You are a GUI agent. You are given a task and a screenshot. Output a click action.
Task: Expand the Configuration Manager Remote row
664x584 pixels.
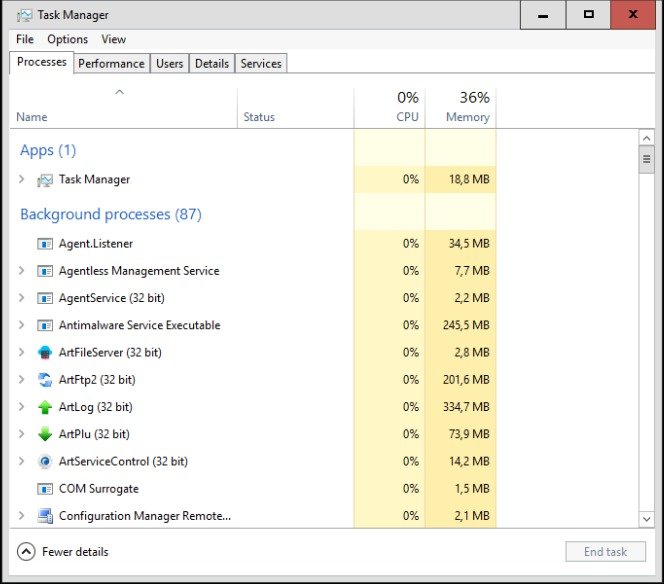point(22,515)
